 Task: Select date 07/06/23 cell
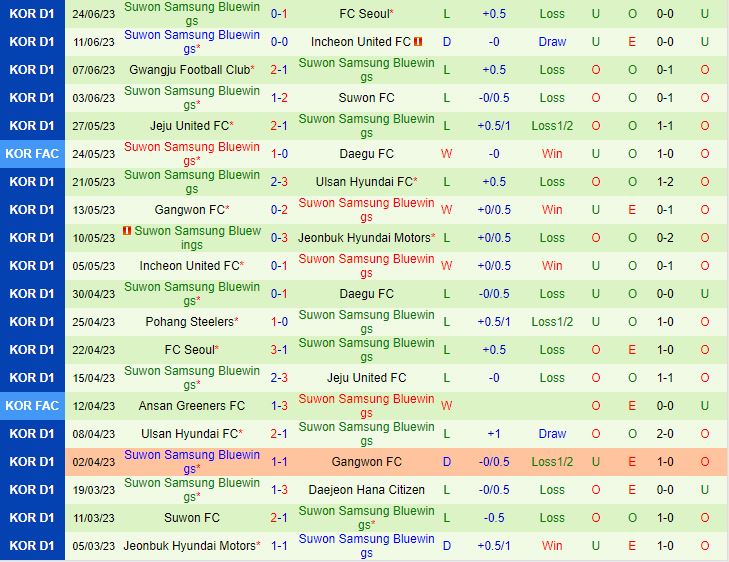(93, 70)
